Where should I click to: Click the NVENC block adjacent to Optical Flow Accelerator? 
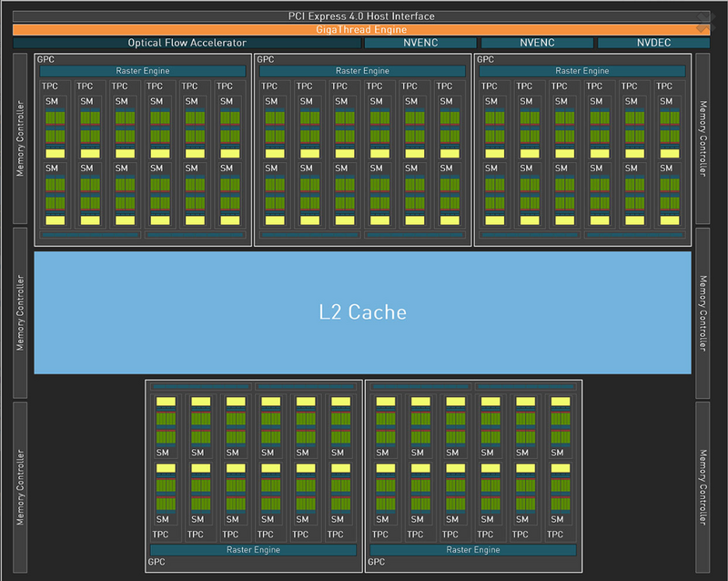[420, 43]
